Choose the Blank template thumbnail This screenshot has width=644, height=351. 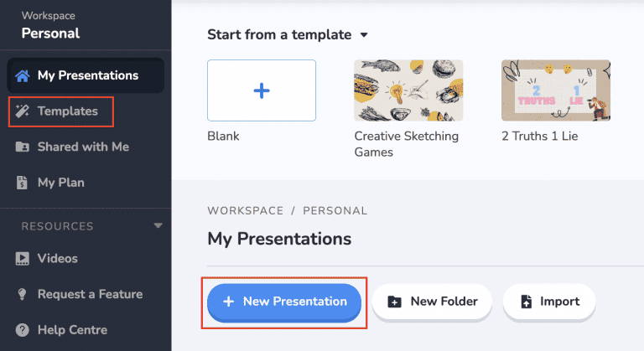[x=262, y=90]
